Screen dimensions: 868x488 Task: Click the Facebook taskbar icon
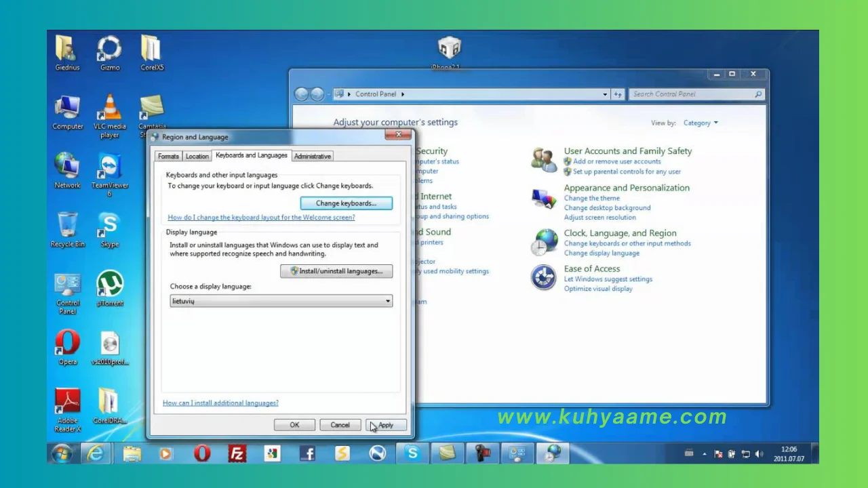[x=307, y=453]
